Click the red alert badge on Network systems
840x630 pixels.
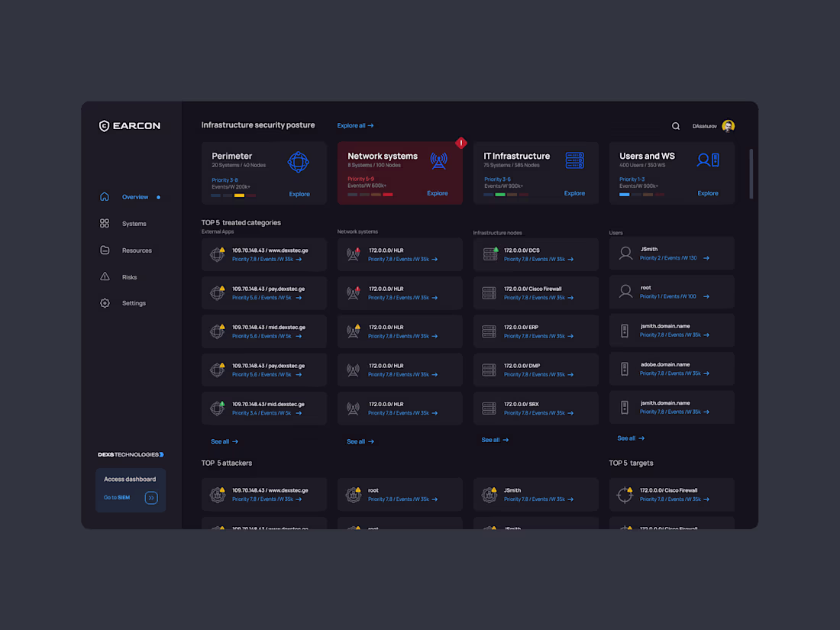(x=460, y=143)
